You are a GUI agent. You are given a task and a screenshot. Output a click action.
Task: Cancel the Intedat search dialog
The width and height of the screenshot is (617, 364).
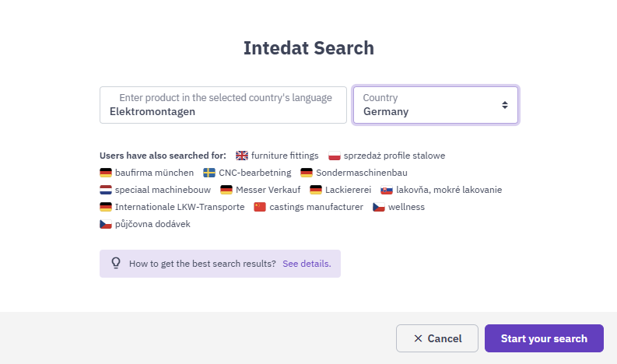pos(437,338)
